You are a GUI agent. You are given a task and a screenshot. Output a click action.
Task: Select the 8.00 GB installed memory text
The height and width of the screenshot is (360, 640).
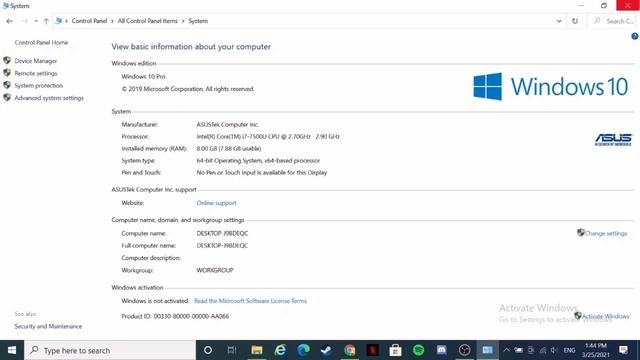229,149
